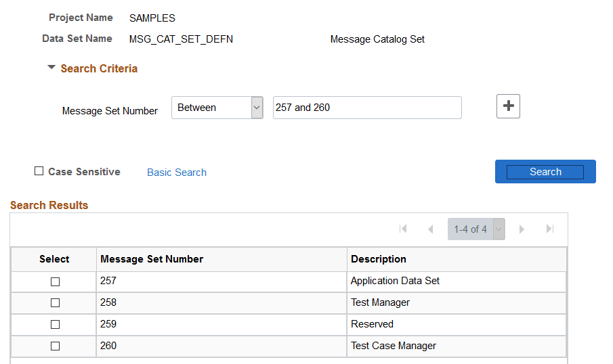
Task: Tick the checkbox for row 259
Action: (55, 325)
